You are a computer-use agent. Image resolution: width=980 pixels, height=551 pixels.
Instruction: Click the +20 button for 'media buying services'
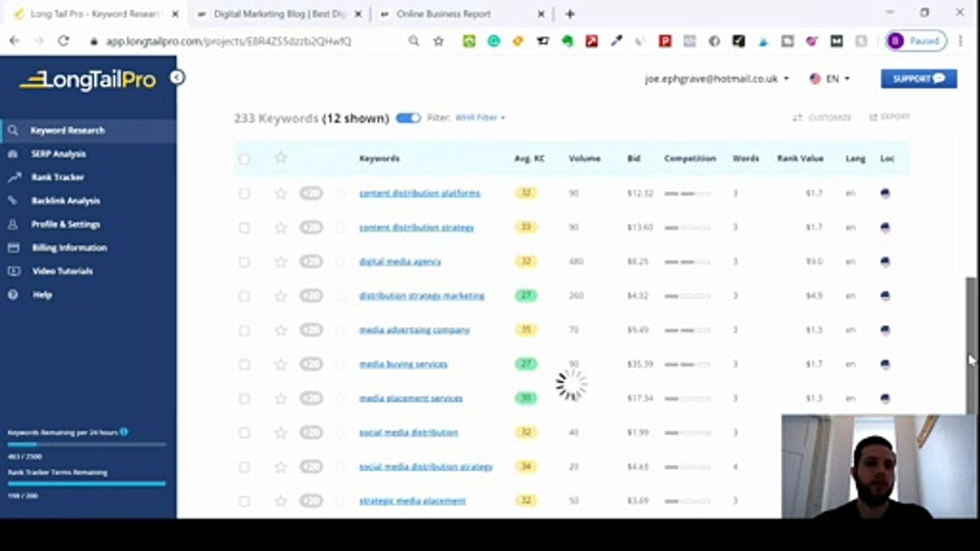311,364
